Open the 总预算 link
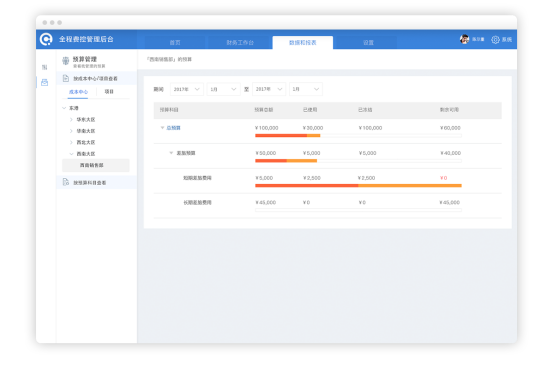Image resolution: width=554 pixels, height=369 pixels. click(173, 128)
